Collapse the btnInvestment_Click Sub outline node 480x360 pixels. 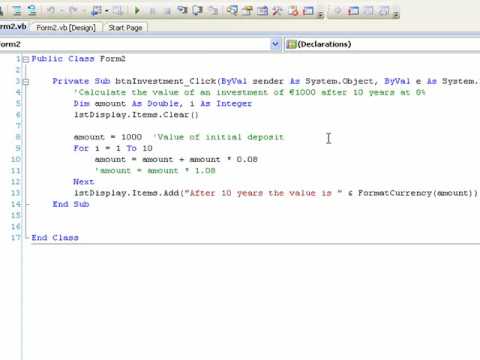(26, 81)
